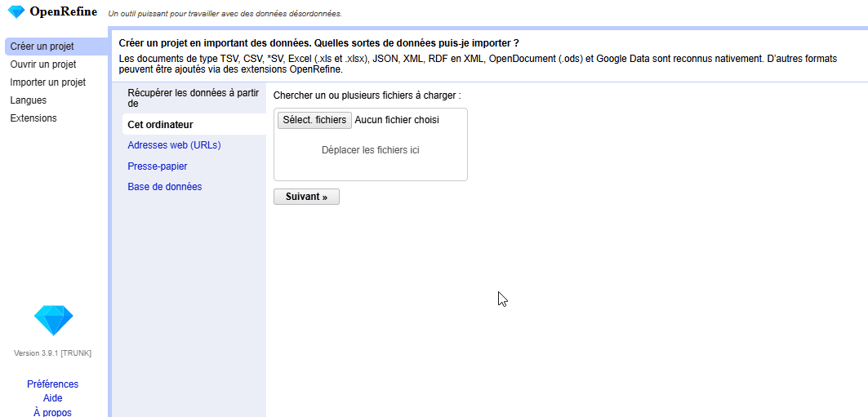Open the Aide help link
Screen dimensions: 868x417
pos(52,398)
